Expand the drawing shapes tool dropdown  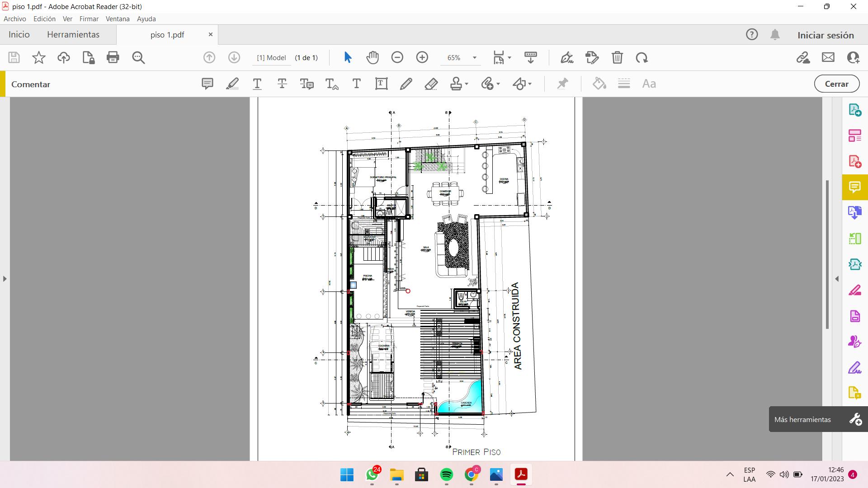(x=530, y=84)
